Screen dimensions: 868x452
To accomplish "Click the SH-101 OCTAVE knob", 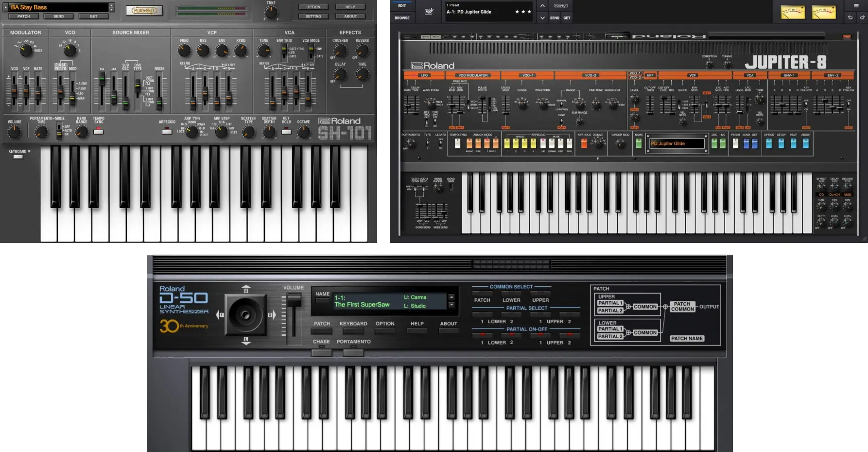I will click(303, 131).
